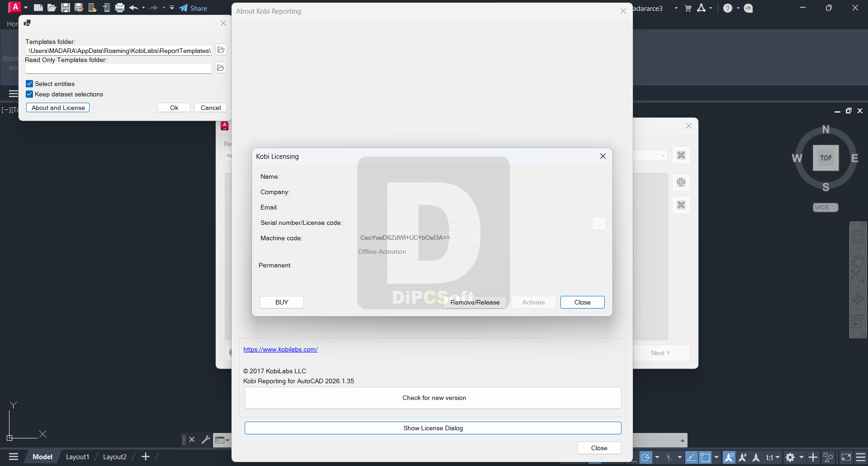
Task: Toggle Object Snap Tracking status button
Action: click(x=692, y=457)
